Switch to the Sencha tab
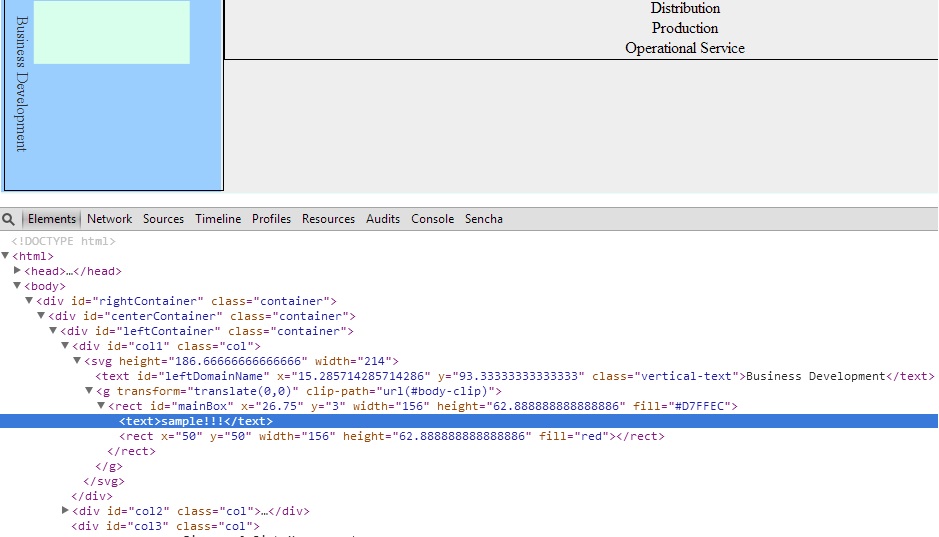The image size is (939, 537). coord(484,219)
